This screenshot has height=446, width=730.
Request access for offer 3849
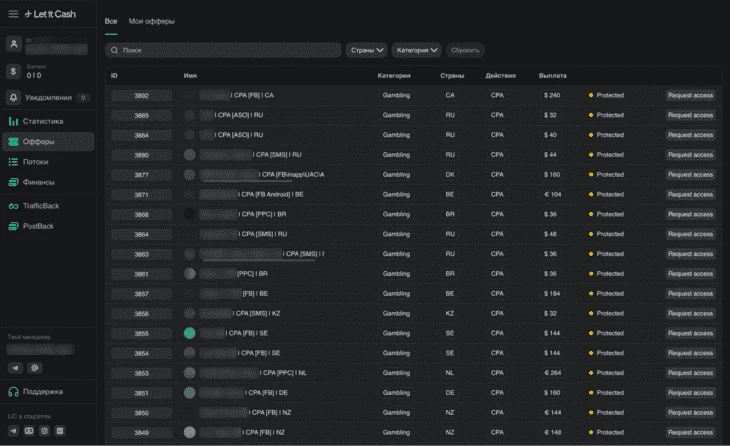click(x=690, y=432)
